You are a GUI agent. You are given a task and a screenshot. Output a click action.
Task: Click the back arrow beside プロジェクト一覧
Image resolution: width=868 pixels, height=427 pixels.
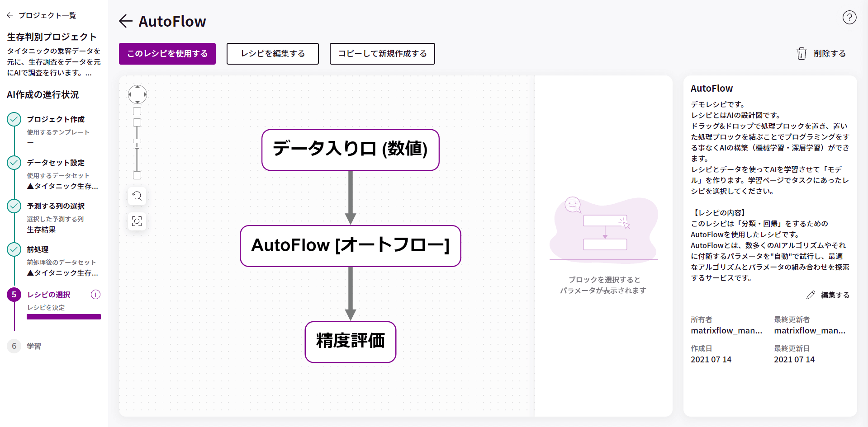tap(10, 15)
